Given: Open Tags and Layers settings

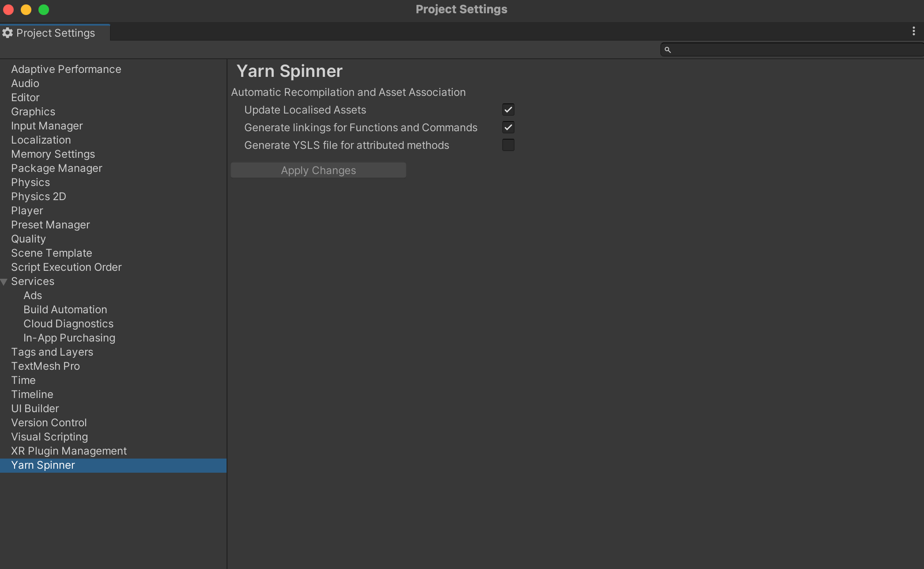Looking at the screenshot, I should [x=52, y=352].
